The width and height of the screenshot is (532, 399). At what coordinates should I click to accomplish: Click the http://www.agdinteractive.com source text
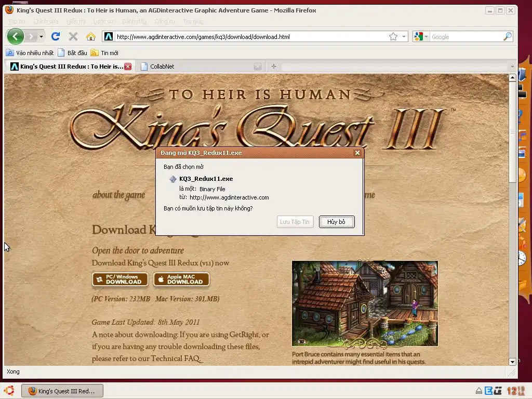tap(229, 197)
